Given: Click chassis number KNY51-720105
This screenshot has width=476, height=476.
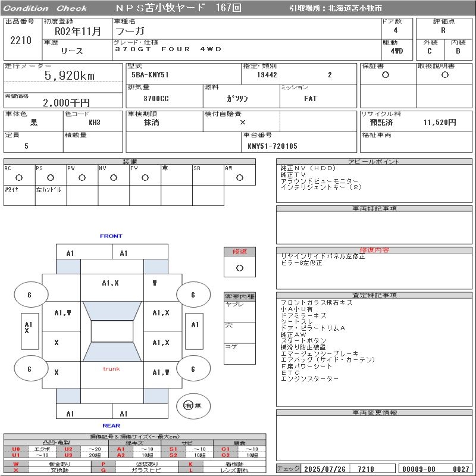Looking at the screenshot, I should pos(273,146).
